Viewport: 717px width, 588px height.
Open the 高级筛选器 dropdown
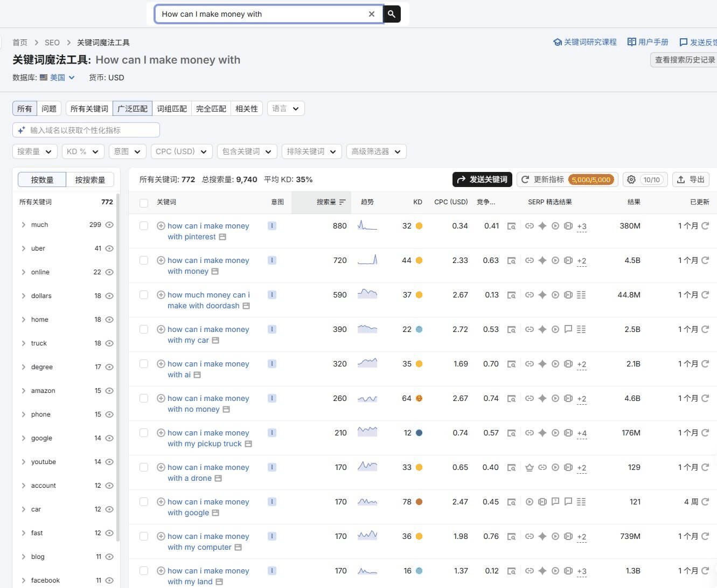click(x=376, y=151)
